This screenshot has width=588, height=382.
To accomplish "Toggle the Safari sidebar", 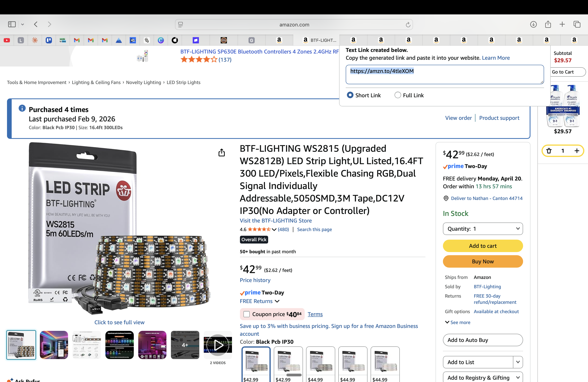I will 12,24.
